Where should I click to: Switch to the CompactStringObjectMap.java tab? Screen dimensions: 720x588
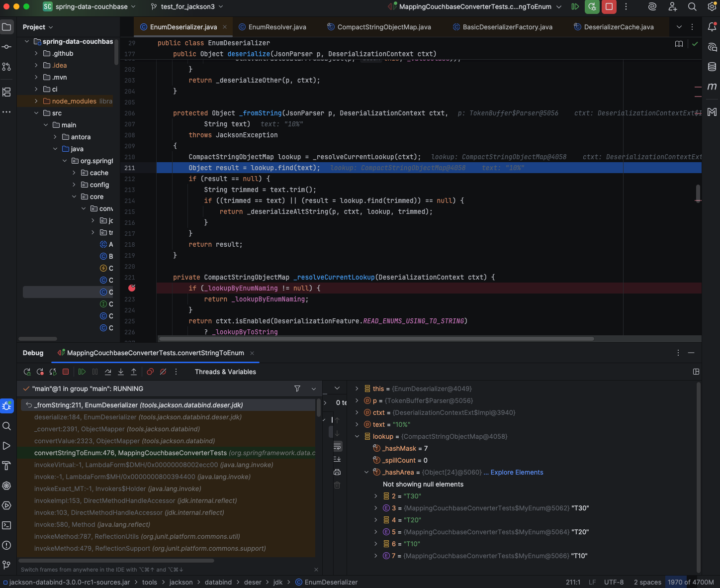click(x=379, y=27)
